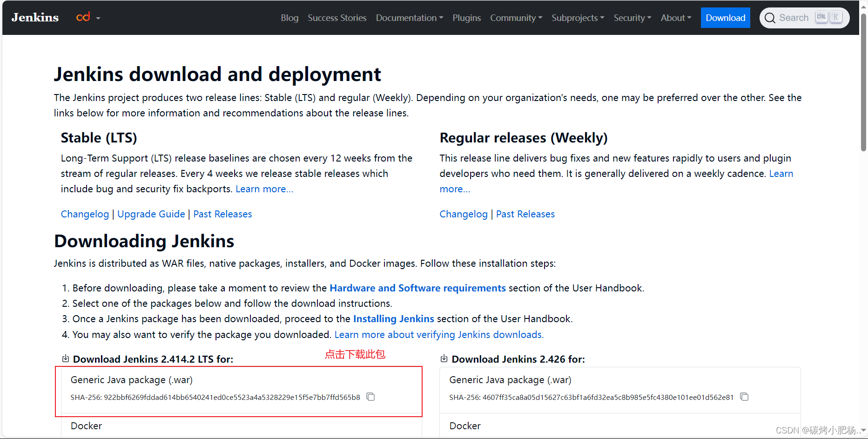Expand the About dropdown menu

676,18
